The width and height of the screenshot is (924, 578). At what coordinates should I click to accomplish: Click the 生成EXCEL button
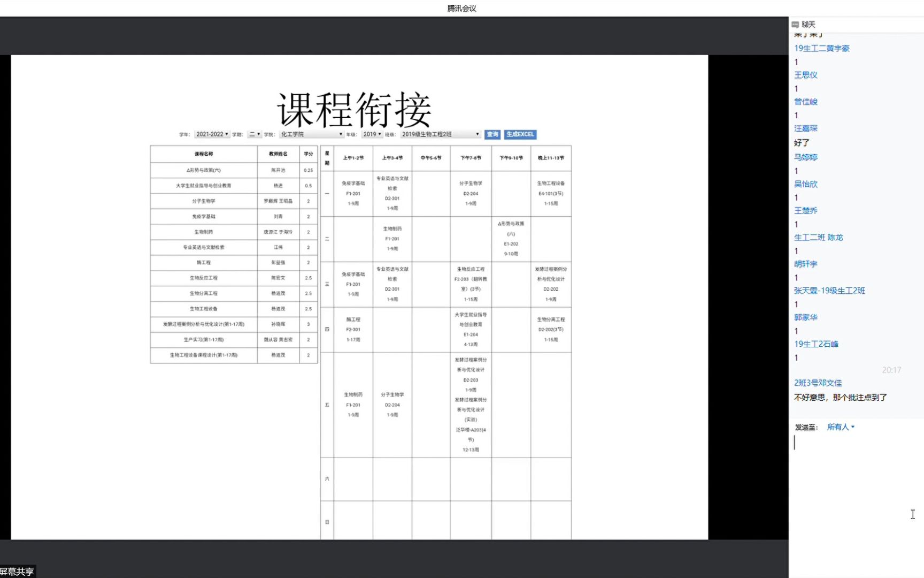520,134
